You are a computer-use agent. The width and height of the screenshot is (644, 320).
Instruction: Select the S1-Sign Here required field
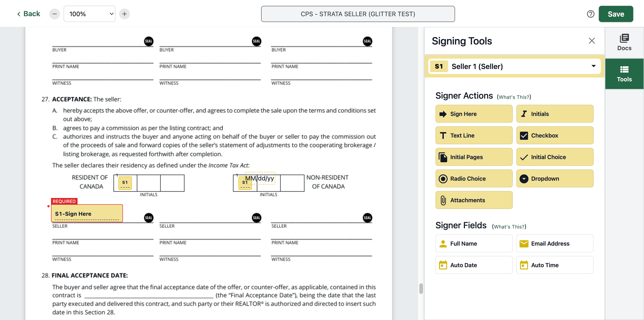87,213
